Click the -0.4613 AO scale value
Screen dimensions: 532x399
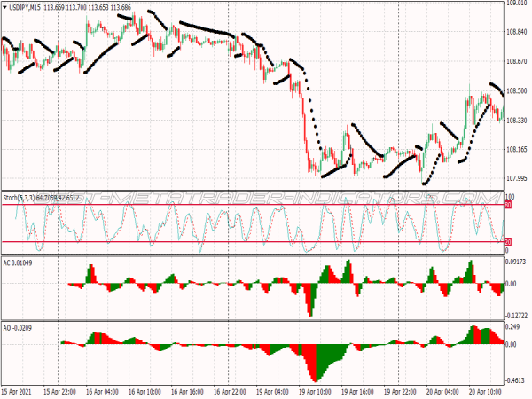click(517, 379)
